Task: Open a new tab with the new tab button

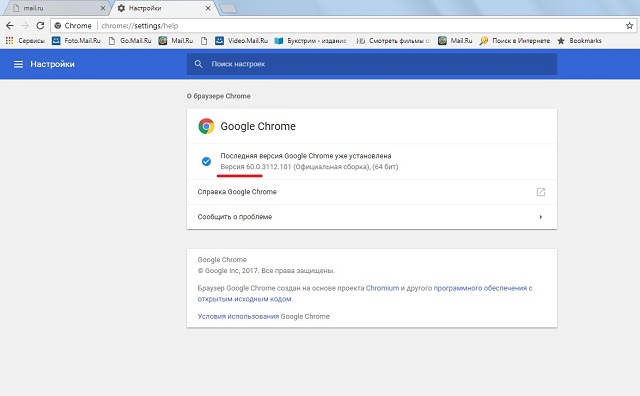Action: [229, 8]
